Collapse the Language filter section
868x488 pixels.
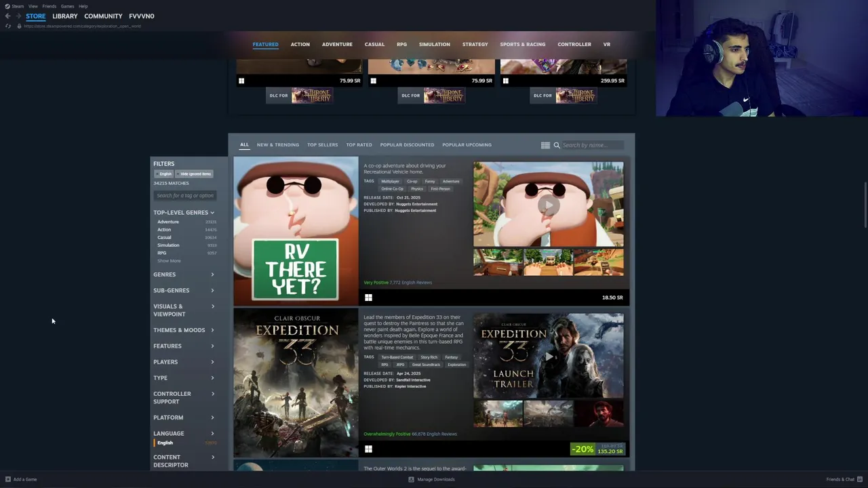184,433
